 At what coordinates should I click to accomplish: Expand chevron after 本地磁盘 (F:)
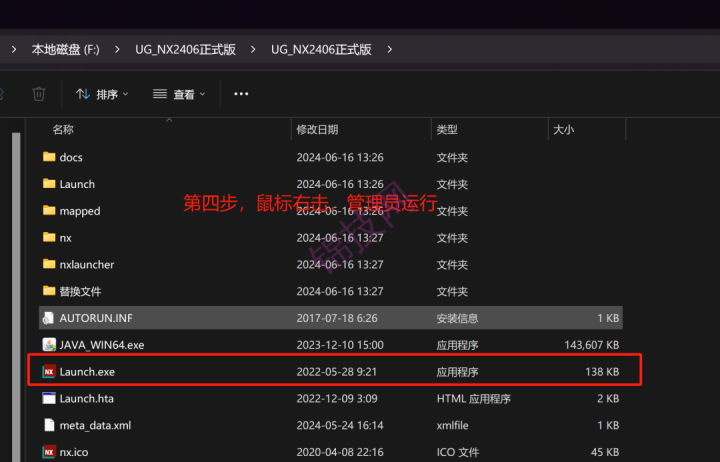[x=117, y=49]
